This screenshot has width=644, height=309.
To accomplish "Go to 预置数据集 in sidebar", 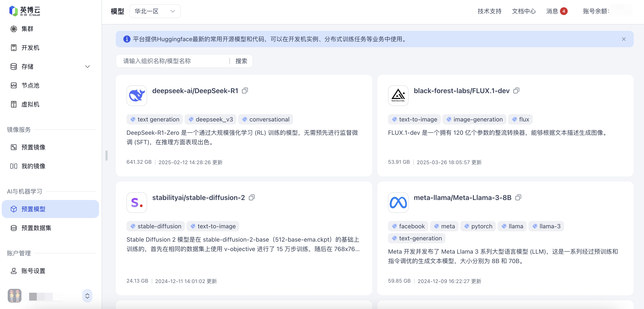I will click(x=36, y=228).
